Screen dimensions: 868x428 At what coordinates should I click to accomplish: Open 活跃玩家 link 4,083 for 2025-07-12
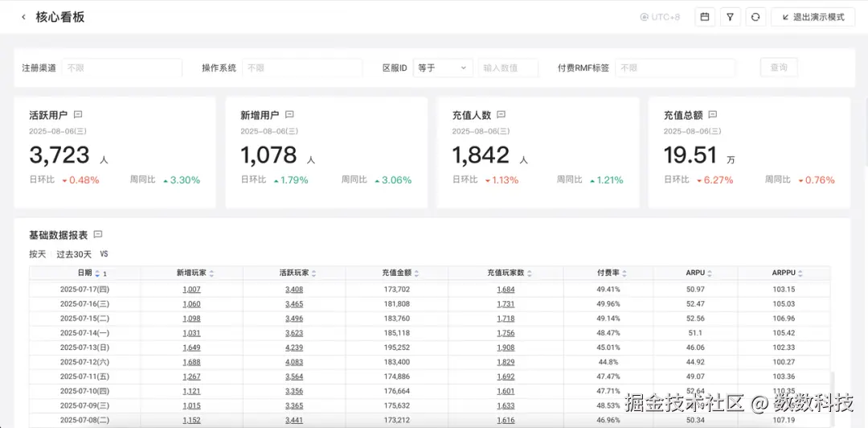tap(294, 362)
